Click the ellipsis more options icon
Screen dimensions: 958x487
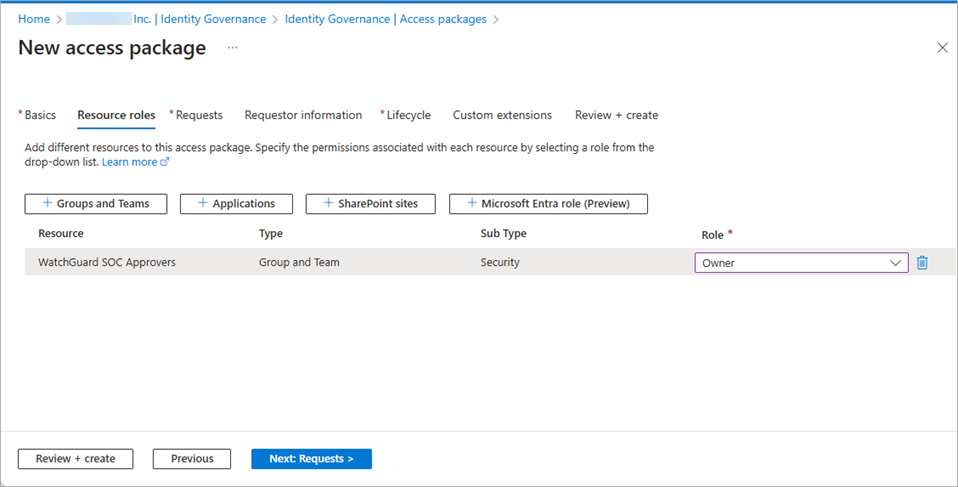[232, 47]
